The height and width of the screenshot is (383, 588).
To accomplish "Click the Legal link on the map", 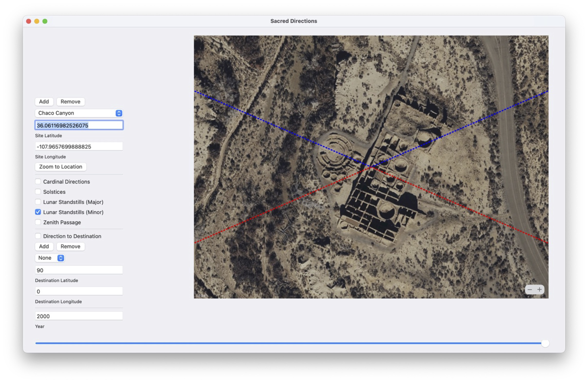I will tap(201, 295).
